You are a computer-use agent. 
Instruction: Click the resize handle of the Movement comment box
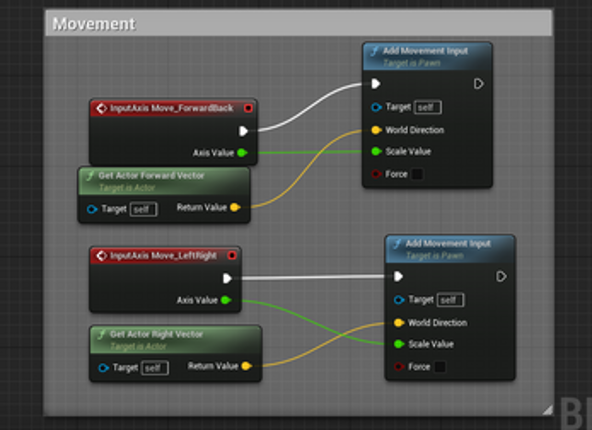[x=547, y=410]
